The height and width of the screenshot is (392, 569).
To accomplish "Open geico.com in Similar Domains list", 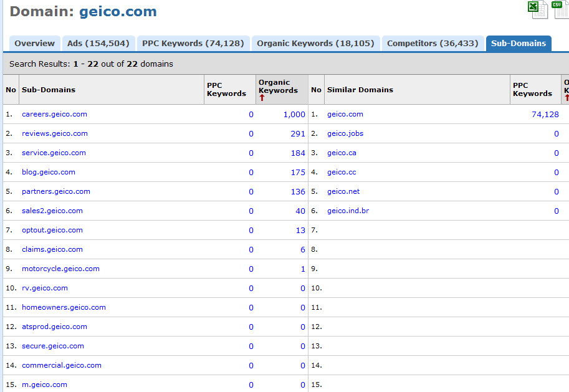I will pos(345,114).
